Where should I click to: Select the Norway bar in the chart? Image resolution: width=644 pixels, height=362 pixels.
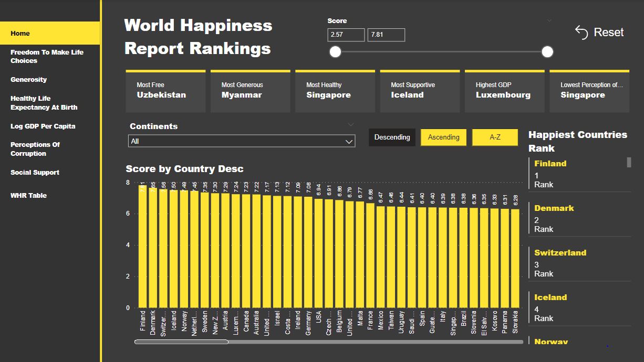(184, 249)
